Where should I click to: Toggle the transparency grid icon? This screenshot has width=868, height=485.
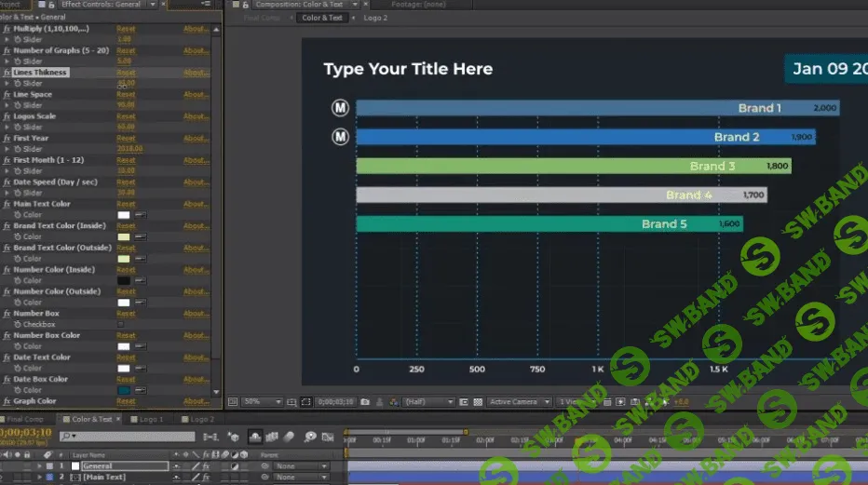478,402
